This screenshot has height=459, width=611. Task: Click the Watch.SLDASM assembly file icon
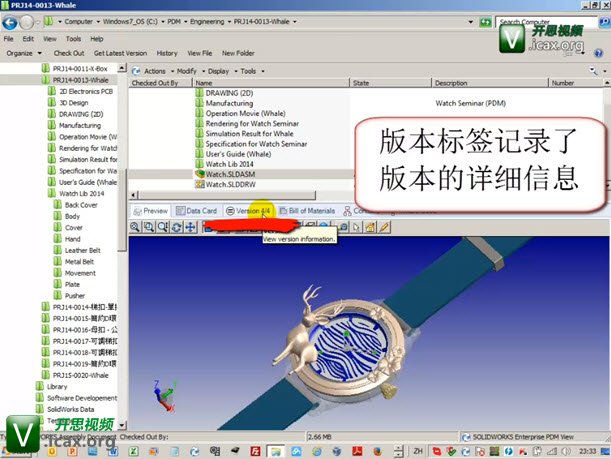200,174
